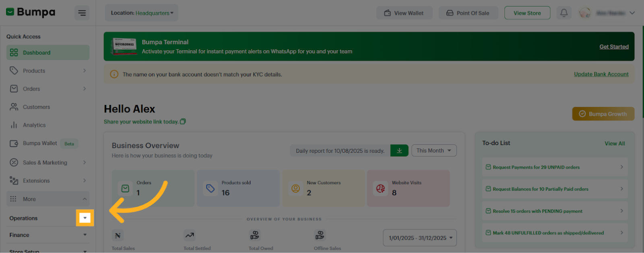The image size is (644, 253).
Task: Open Analytics in the sidebar
Action: coord(48,125)
